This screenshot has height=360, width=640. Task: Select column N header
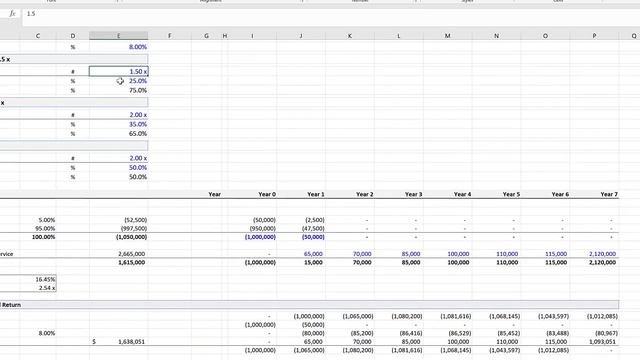click(x=496, y=36)
